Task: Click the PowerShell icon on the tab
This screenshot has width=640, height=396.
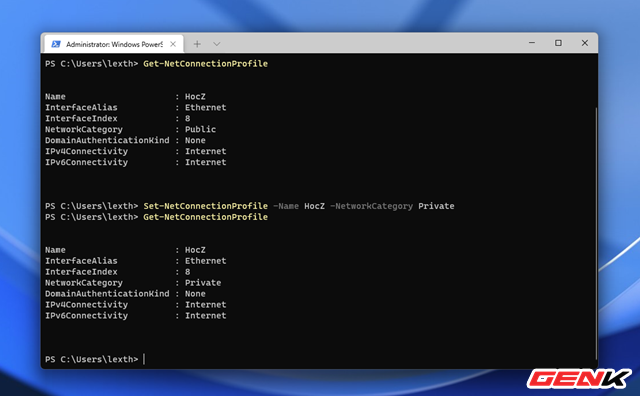Action: (56, 44)
